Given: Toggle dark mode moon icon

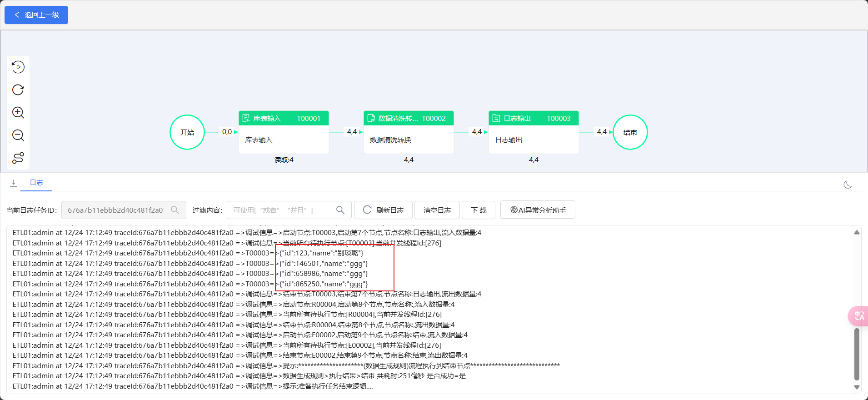Looking at the screenshot, I should click(x=848, y=185).
